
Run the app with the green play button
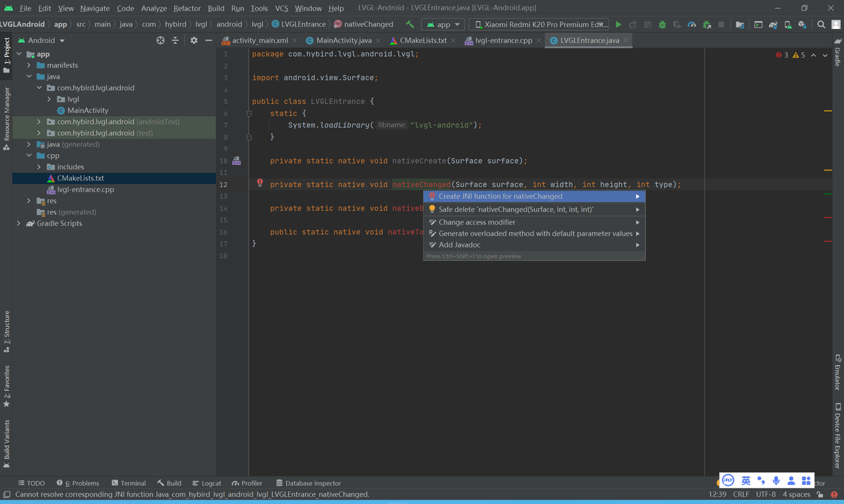[x=618, y=24]
